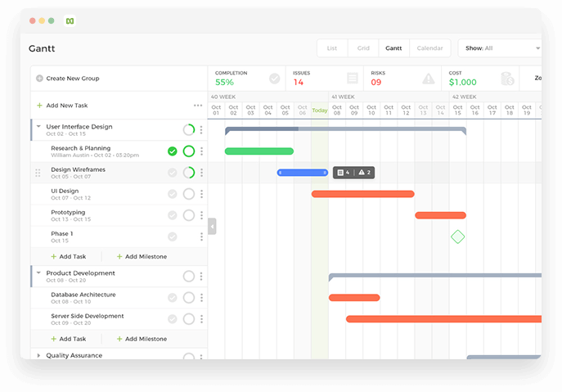Click Add Milestone under User Interface Design
Screen dimensions: 562x392
coord(142,256)
